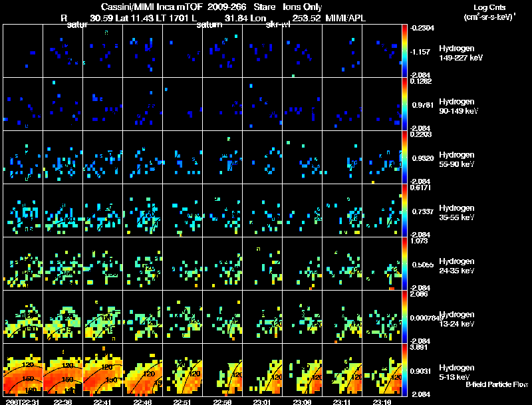Select the 149-227 keV panel at 22:51

(182, 51)
